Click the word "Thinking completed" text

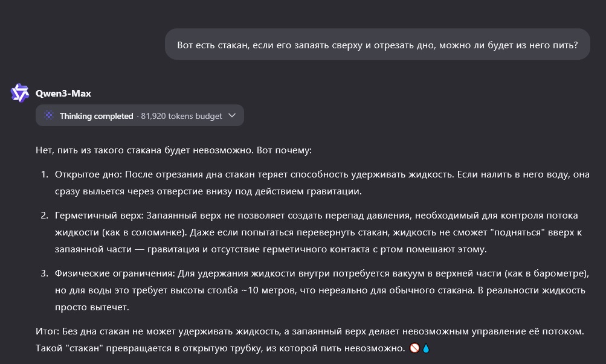pyautogui.click(x=96, y=116)
